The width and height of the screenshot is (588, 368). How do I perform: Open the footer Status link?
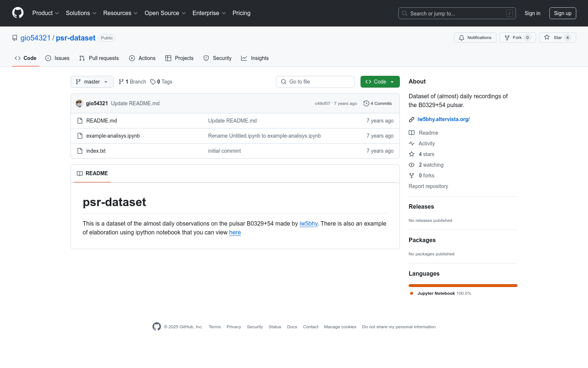[x=275, y=327]
